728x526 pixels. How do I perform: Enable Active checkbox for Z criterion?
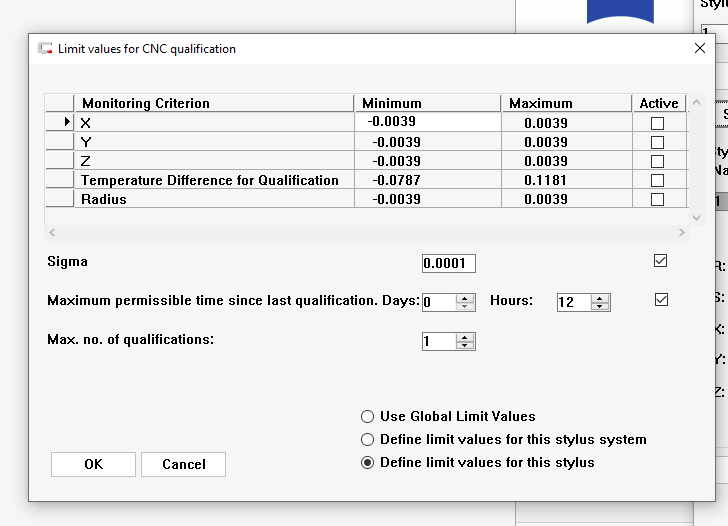(x=657, y=161)
